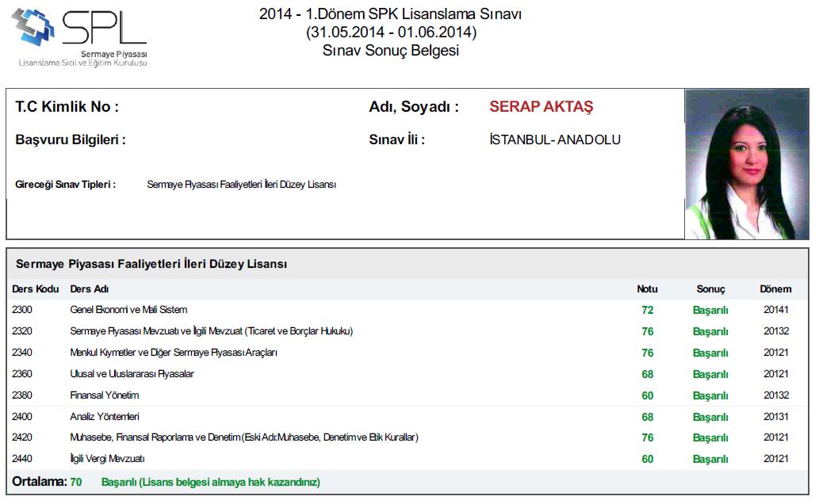
Task: Select period 20131 in the Analiz Yöntemleri row
Action: pyautogui.click(x=775, y=417)
